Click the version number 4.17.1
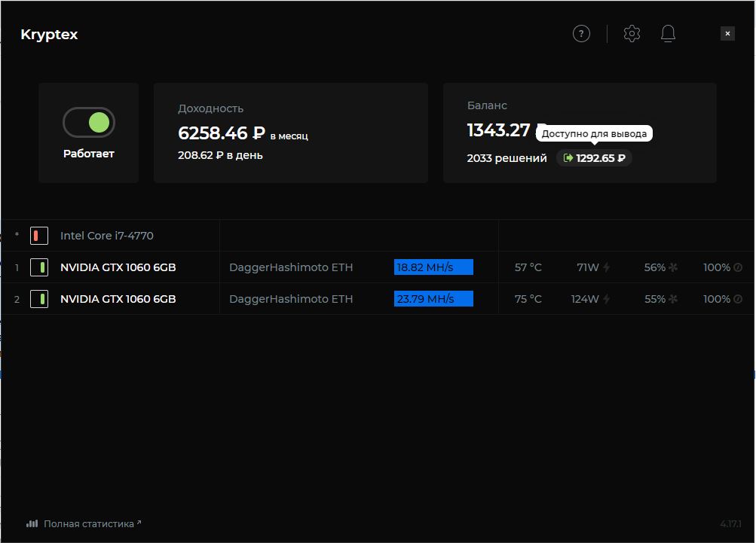Screen dimensions: 756x543 pyautogui.click(x=730, y=523)
